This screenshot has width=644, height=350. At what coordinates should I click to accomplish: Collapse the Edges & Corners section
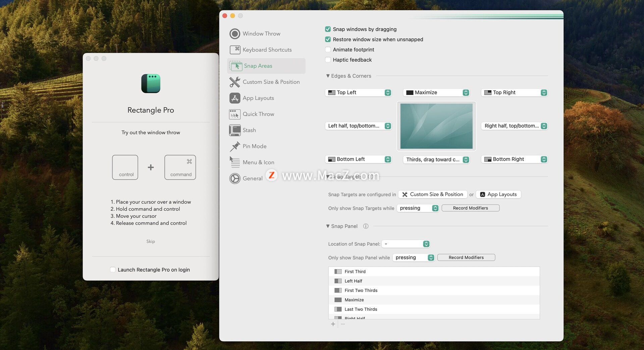point(328,76)
